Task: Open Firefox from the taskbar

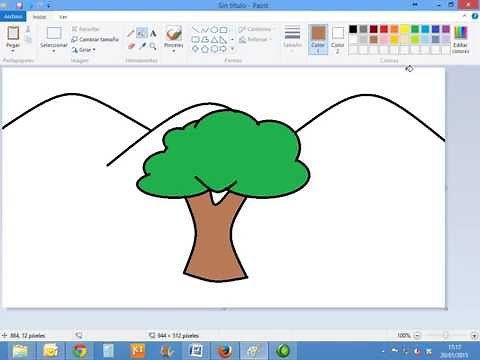Action: [225, 351]
